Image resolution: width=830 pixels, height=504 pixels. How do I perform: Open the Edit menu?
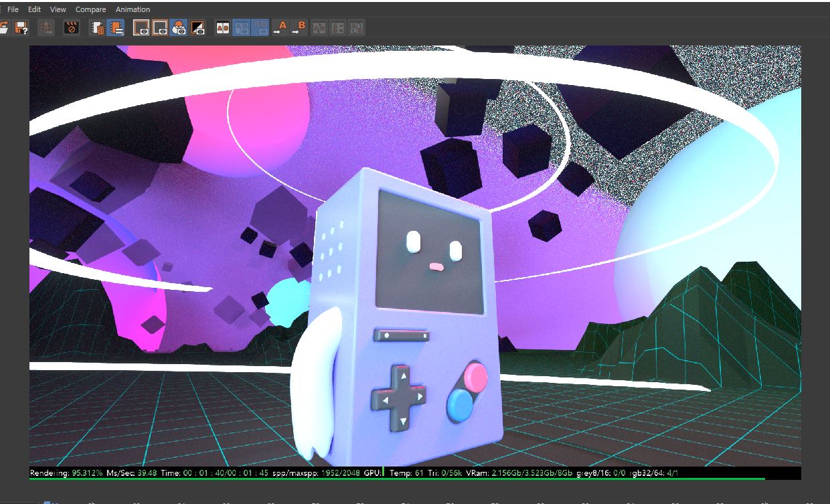pyautogui.click(x=34, y=9)
